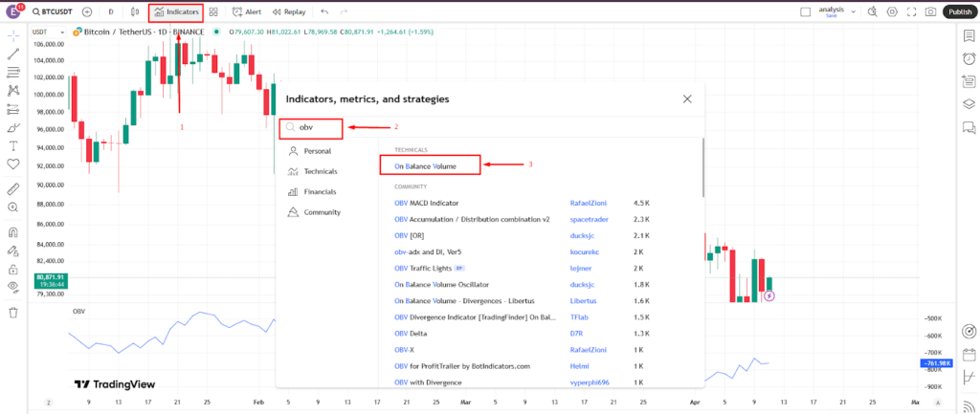This screenshot has width=980, height=414.
Task: Create an Alert from top toolbar
Action: [247, 11]
